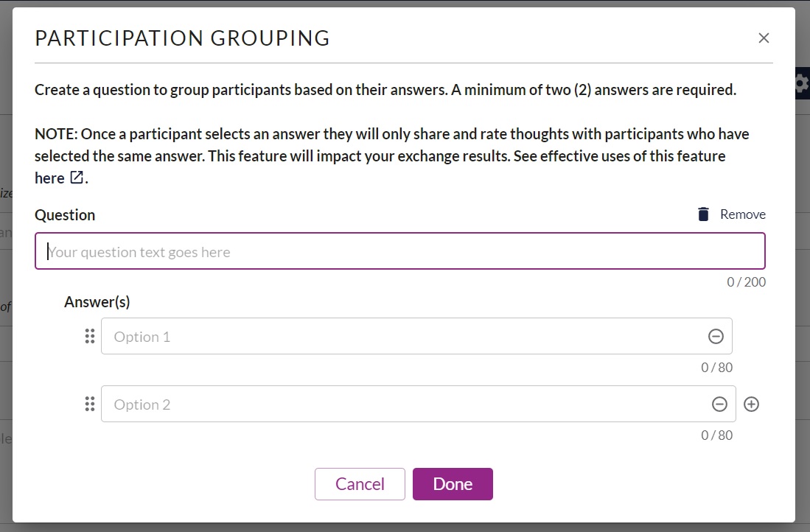This screenshot has width=810, height=532.
Task: Click Cancel to discard the grouping question
Action: [360, 484]
